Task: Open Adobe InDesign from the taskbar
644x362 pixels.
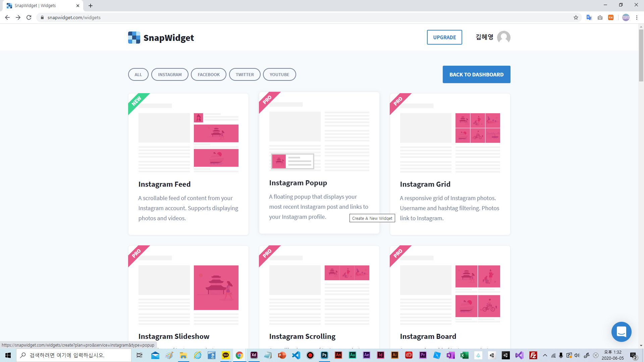Action: pos(381,355)
